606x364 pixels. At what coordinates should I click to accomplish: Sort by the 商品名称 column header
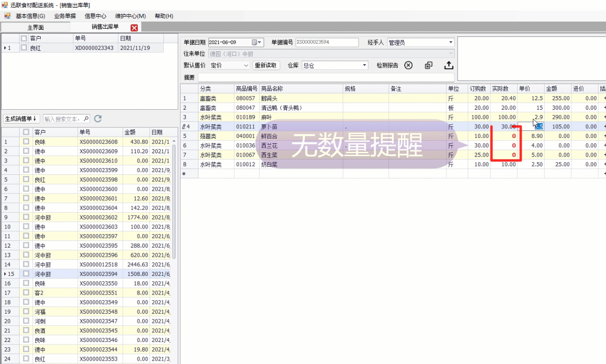click(x=301, y=89)
